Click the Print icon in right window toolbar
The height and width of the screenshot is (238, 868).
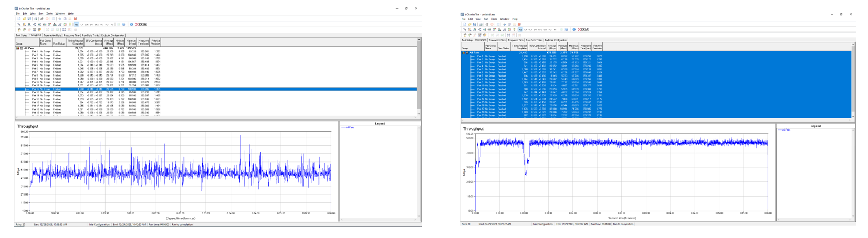(480, 24)
